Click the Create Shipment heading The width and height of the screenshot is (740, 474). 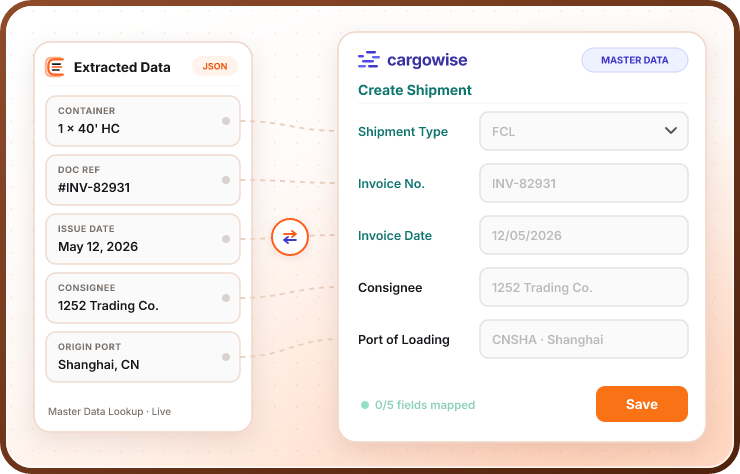tap(415, 90)
